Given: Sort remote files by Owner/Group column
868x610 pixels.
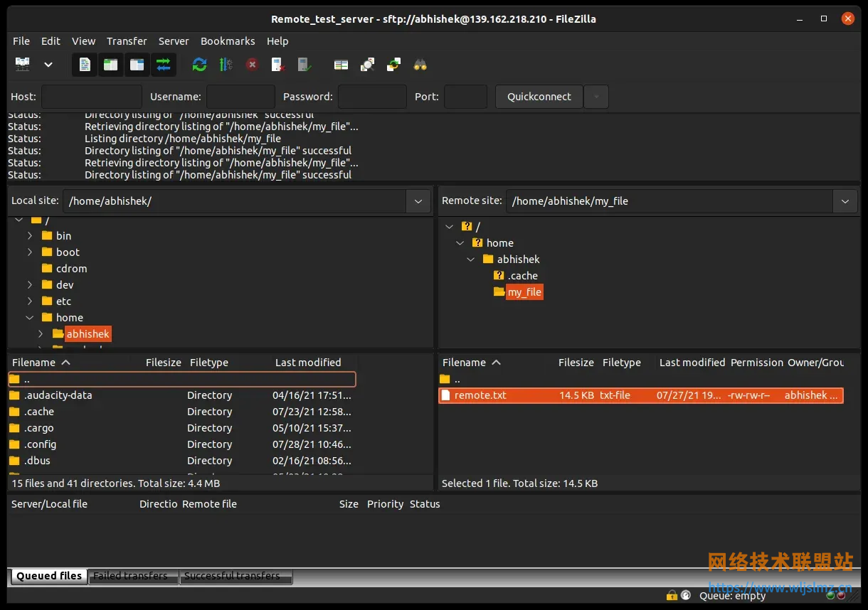Looking at the screenshot, I should [x=815, y=363].
